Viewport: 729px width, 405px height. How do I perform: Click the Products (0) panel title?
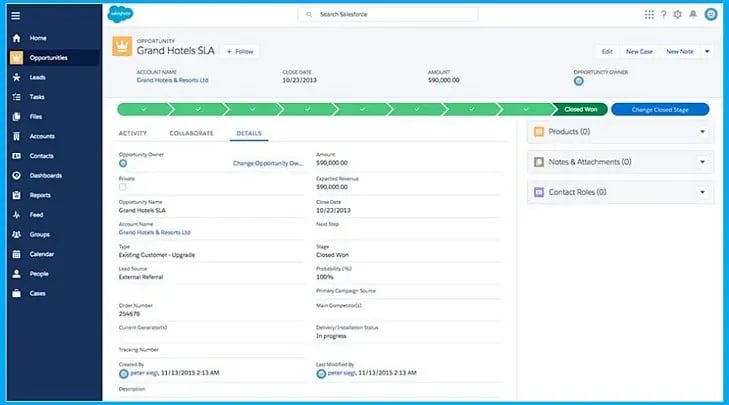569,132
